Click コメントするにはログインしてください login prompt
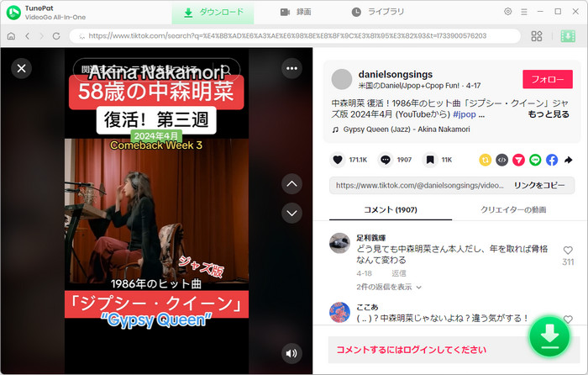 point(411,350)
